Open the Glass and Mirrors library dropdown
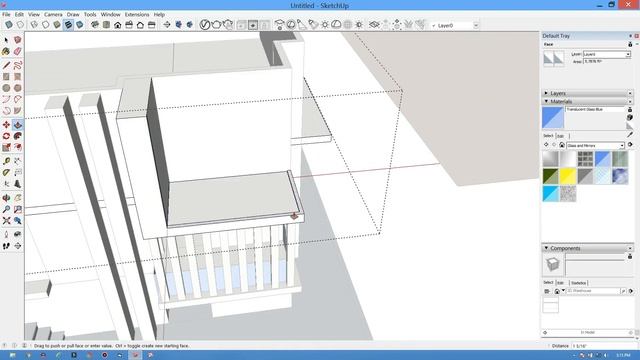Screen dimensions: 640x360 622,145
